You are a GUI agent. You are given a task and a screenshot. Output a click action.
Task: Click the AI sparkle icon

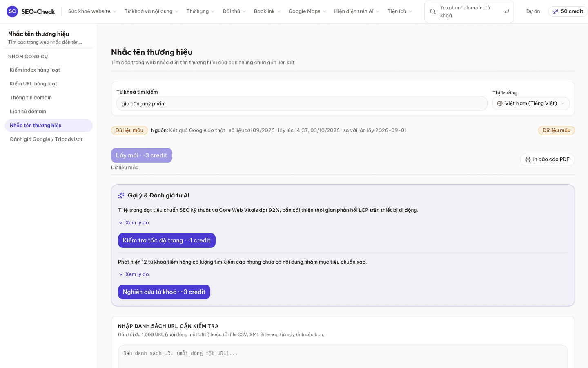point(121,195)
